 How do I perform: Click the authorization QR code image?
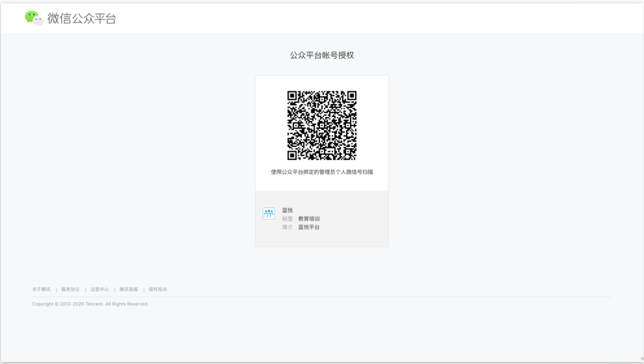pyautogui.click(x=322, y=126)
